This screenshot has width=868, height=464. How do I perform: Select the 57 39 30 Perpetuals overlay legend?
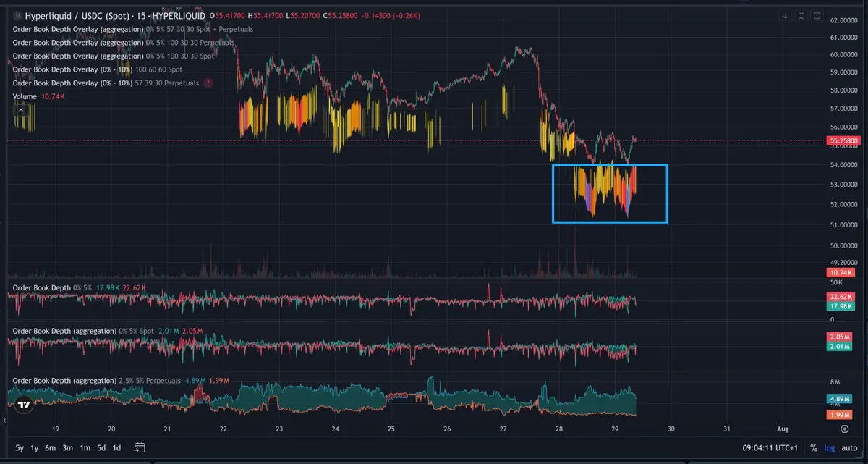[106, 83]
